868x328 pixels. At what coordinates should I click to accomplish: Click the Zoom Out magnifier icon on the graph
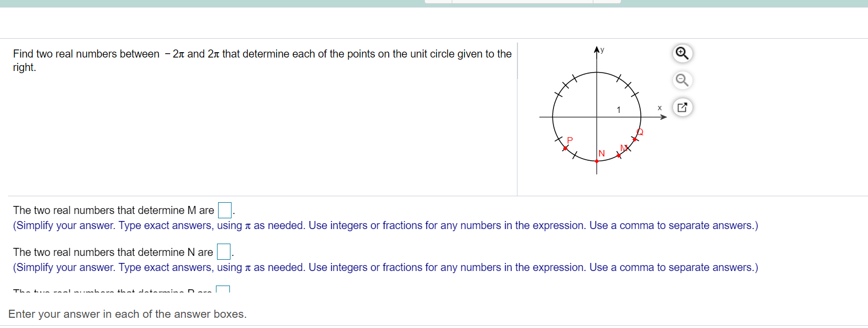[x=682, y=80]
